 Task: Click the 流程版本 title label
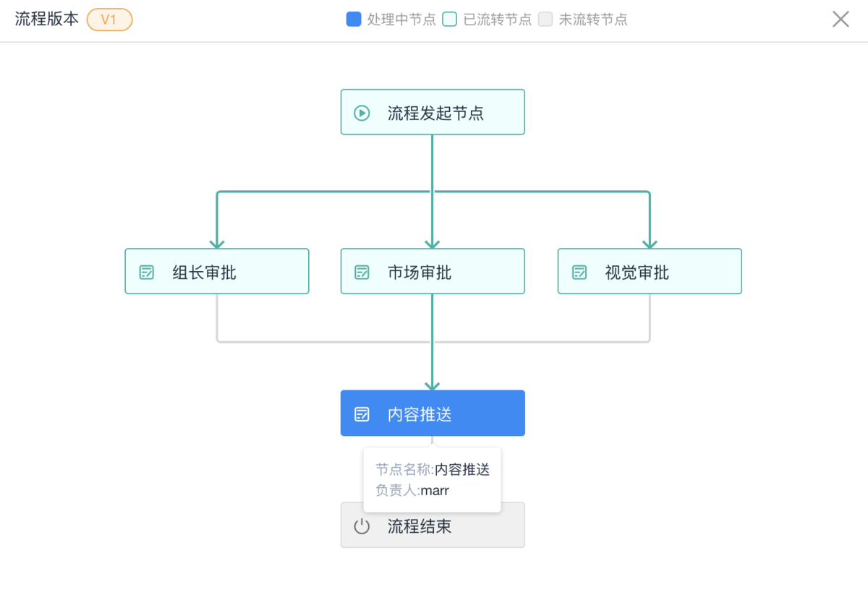point(47,20)
